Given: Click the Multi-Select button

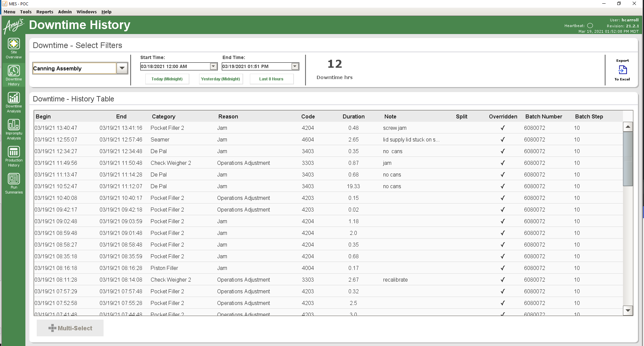Looking at the screenshot, I should pos(70,328).
